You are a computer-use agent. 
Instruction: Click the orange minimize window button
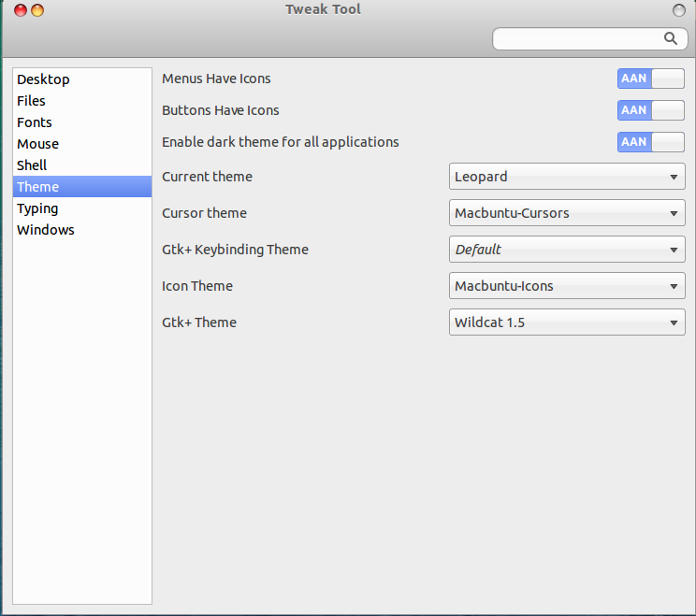37,10
